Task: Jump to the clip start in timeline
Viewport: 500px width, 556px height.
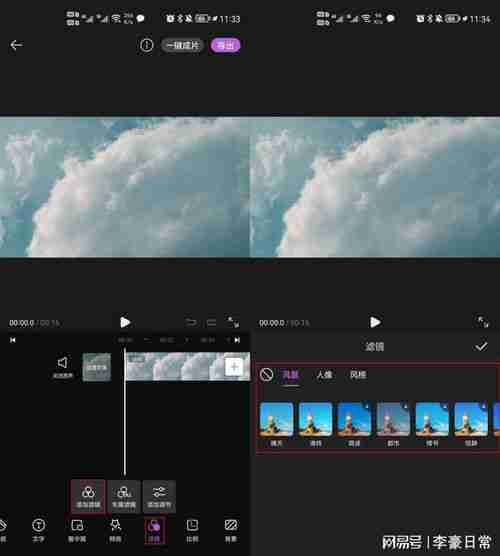Action: (x=13, y=340)
